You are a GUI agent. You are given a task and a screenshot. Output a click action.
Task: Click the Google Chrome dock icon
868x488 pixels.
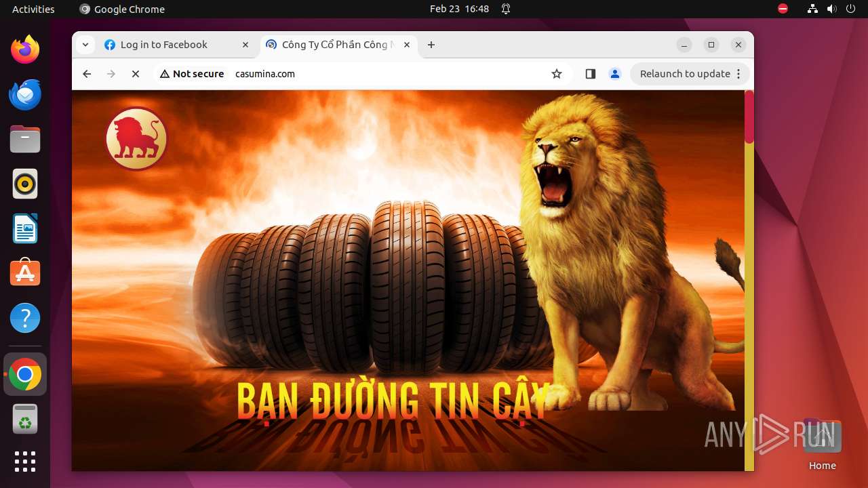click(x=25, y=374)
